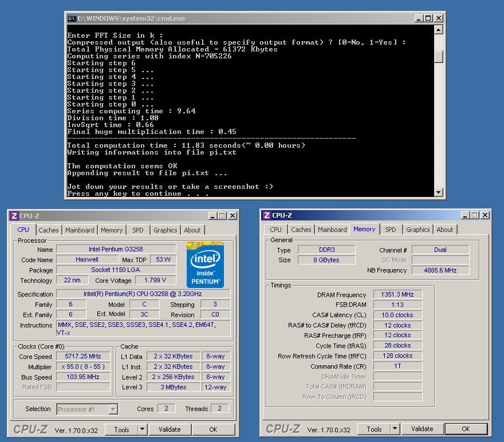
Task: Click the Specification G3258 @ 3.20GHz field
Action: (143, 294)
